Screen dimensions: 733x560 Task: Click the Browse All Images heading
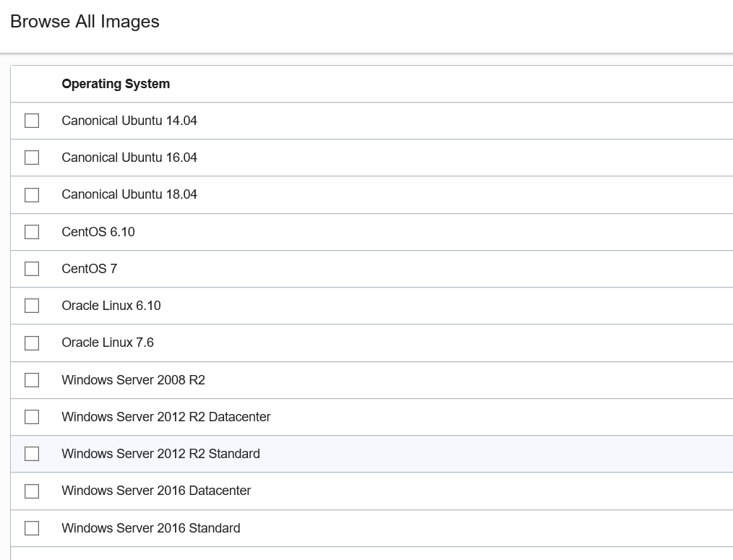(x=85, y=22)
